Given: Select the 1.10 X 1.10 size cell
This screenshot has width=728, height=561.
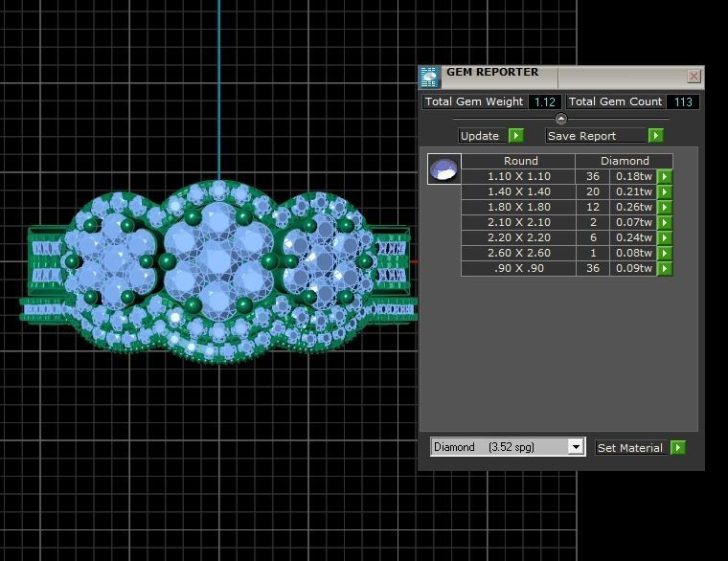Looking at the screenshot, I should pyautogui.click(x=518, y=176).
